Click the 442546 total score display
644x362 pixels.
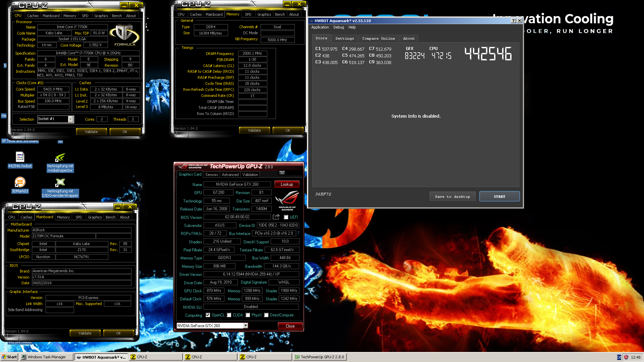(x=488, y=54)
